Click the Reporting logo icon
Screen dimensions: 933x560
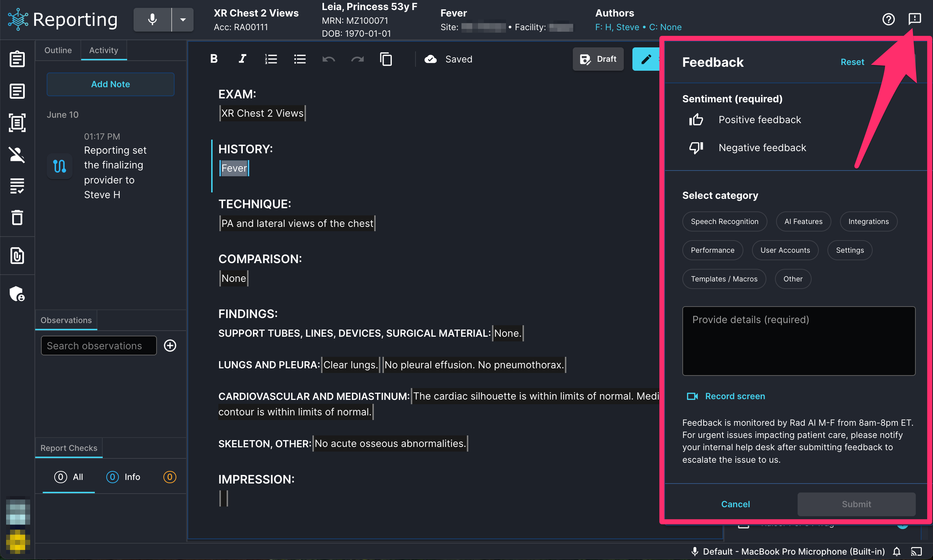click(x=18, y=19)
